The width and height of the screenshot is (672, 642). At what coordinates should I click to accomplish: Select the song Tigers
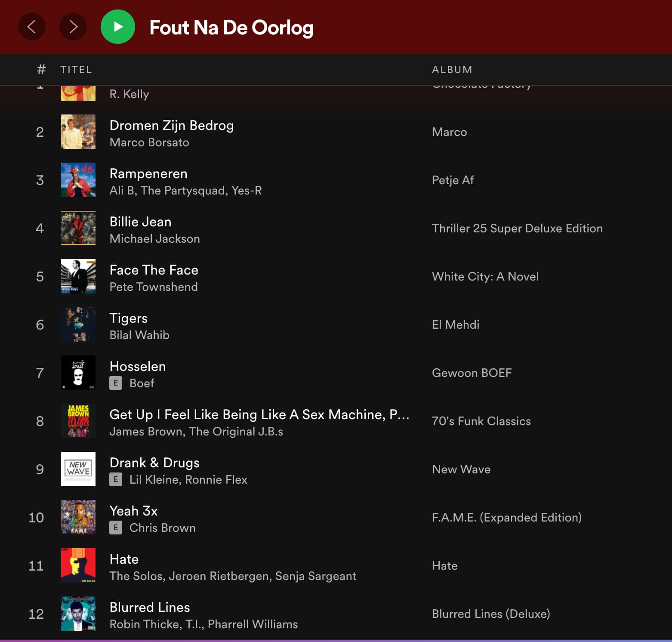pyautogui.click(x=129, y=318)
